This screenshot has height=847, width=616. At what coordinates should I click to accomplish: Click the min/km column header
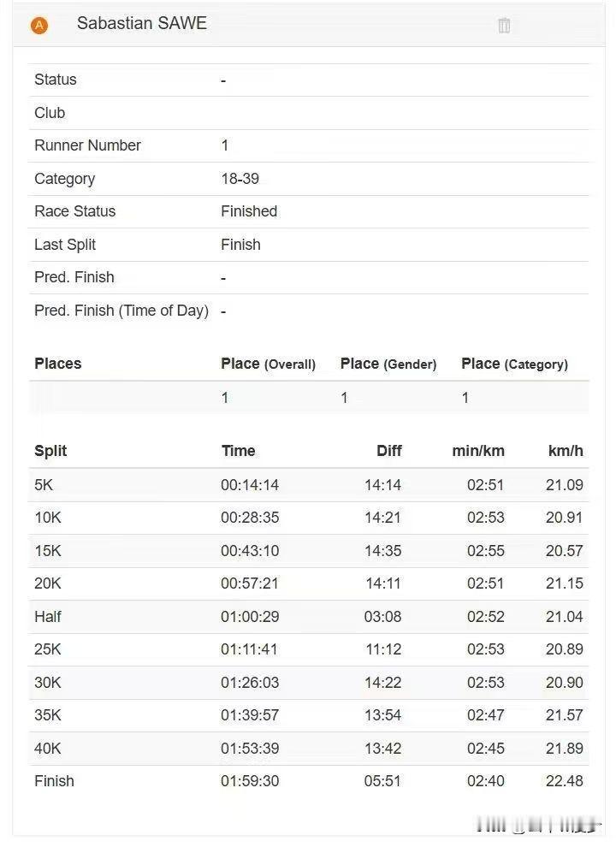click(x=478, y=451)
